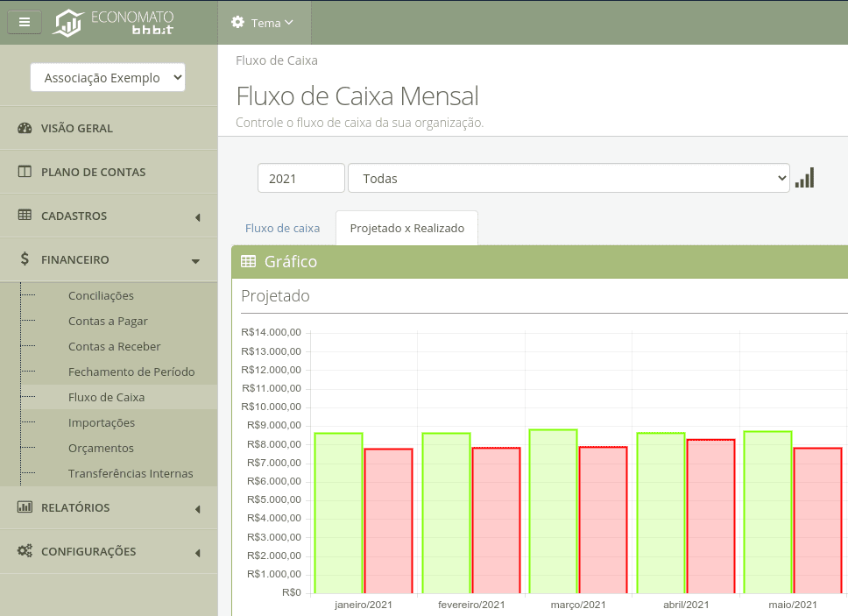
Task: Click the green bar for janeiro/2021
Action: click(338, 513)
